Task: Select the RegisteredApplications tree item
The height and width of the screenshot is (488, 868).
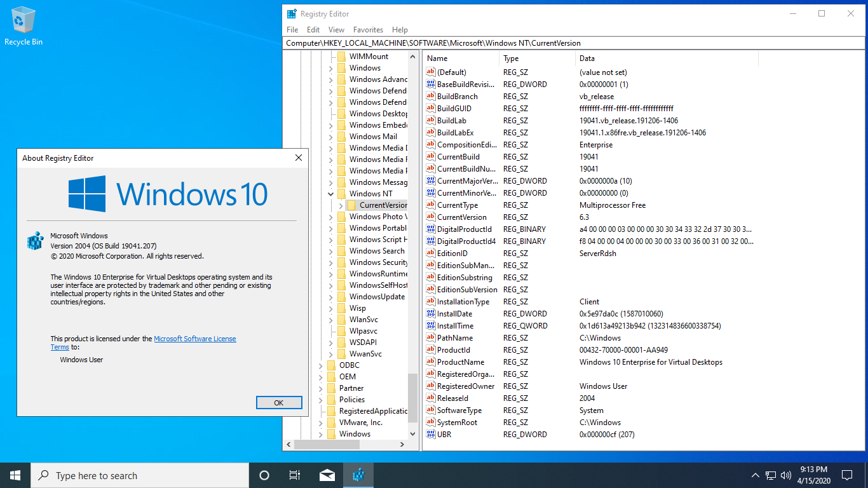Action: click(x=373, y=411)
